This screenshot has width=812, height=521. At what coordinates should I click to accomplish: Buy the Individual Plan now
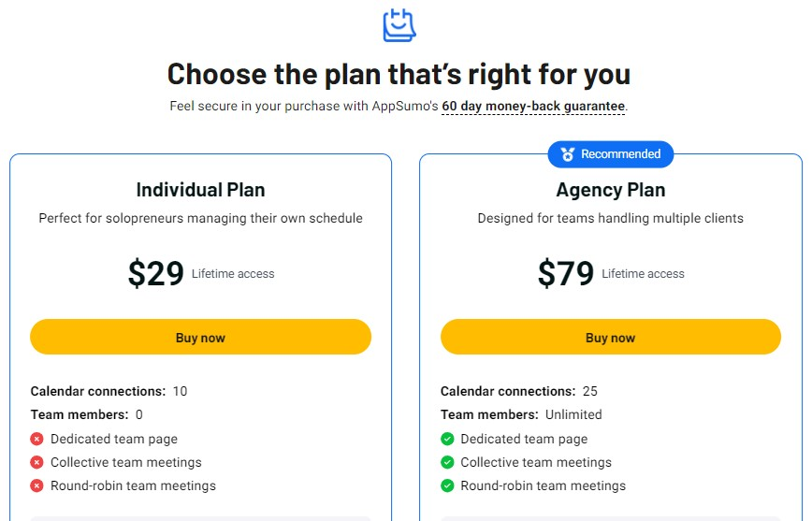200,338
